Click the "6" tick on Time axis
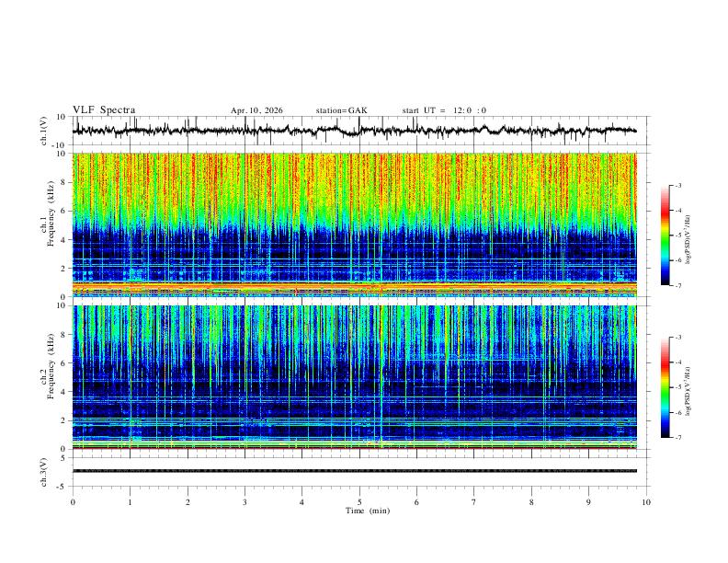Image resolution: width=728 pixels, height=563 pixels. pyautogui.click(x=416, y=502)
